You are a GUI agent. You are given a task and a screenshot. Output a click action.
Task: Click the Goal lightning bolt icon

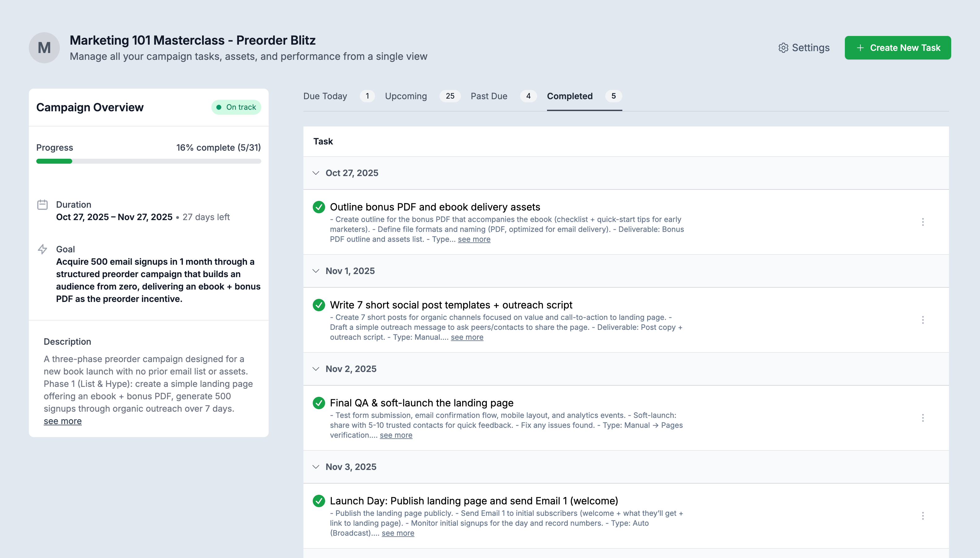[42, 249]
